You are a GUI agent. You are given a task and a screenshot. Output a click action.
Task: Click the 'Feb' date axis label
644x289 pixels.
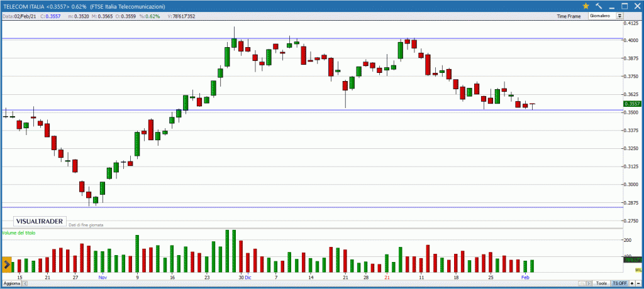(525, 277)
